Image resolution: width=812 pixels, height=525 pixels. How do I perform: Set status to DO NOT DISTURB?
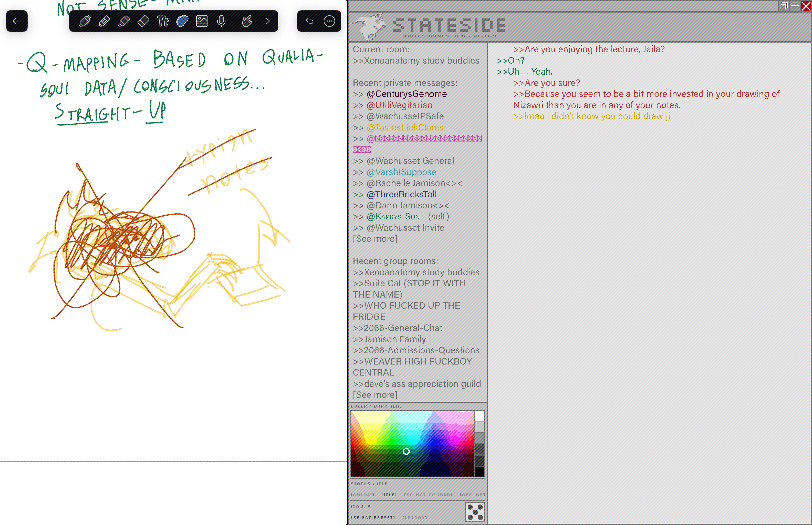[428, 495]
